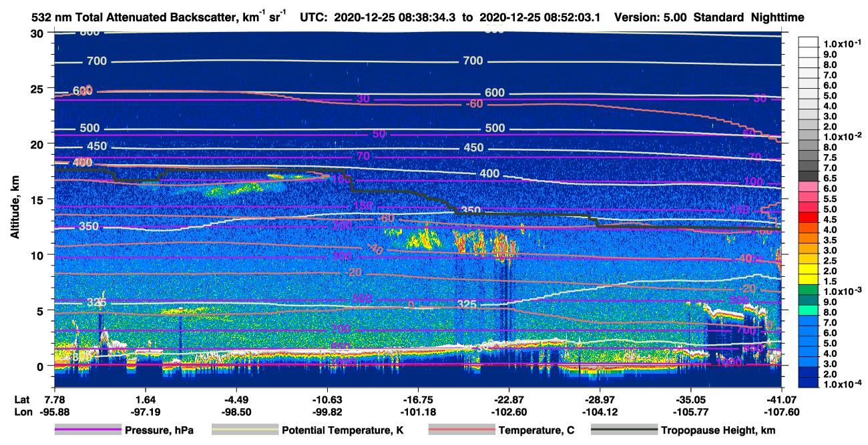
Task: Select the dark Tropopause Height legend line sample
Action: 624,430
